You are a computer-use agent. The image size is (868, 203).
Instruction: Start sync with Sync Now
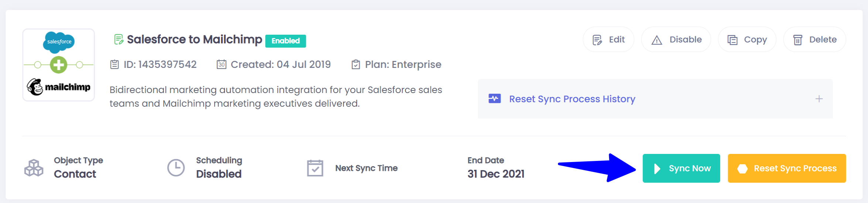[681, 168]
